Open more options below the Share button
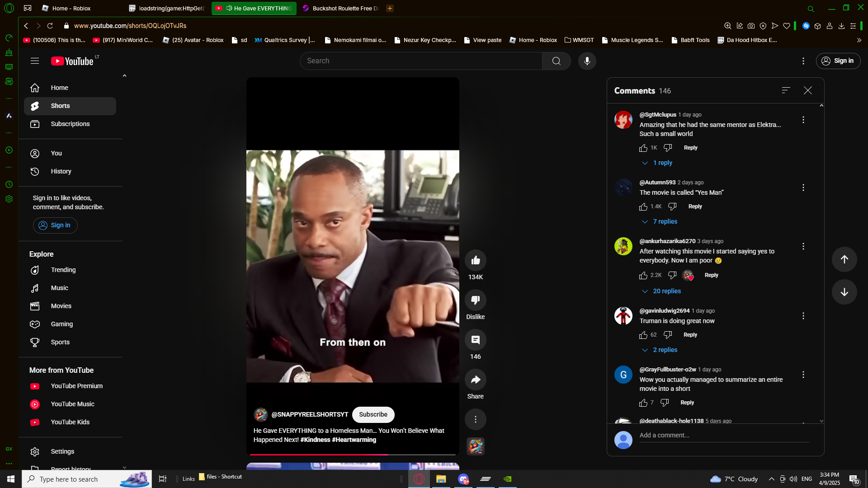This screenshot has width=868, height=488. (475, 419)
